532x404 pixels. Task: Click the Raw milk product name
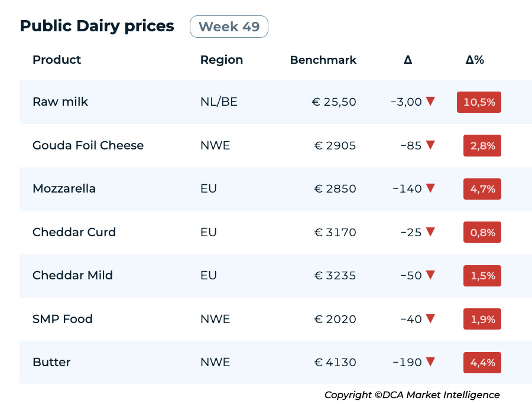(60, 102)
